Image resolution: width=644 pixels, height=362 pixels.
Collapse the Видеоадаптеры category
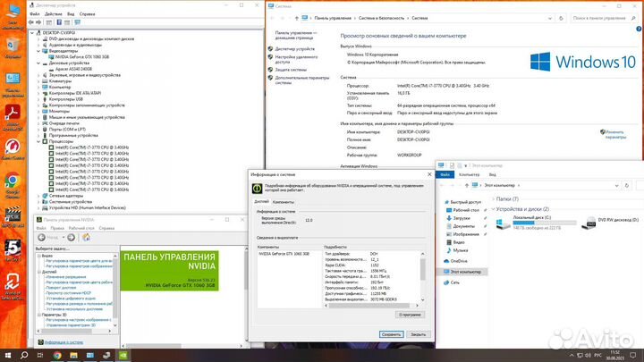(x=38, y=51)
